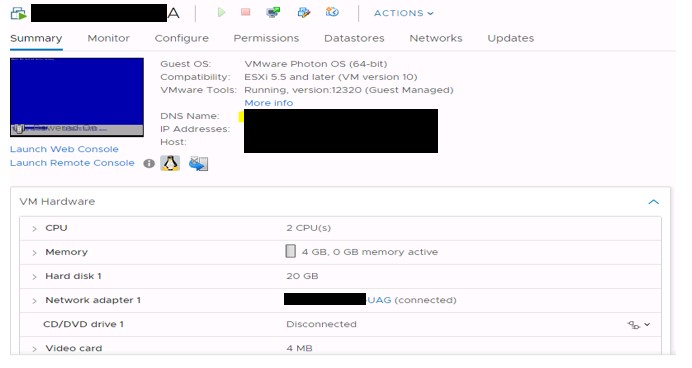The width and height of the screenshot is (692, 368).
Task: Take a snapshot using the clock icon
Action: pos(332,12)
